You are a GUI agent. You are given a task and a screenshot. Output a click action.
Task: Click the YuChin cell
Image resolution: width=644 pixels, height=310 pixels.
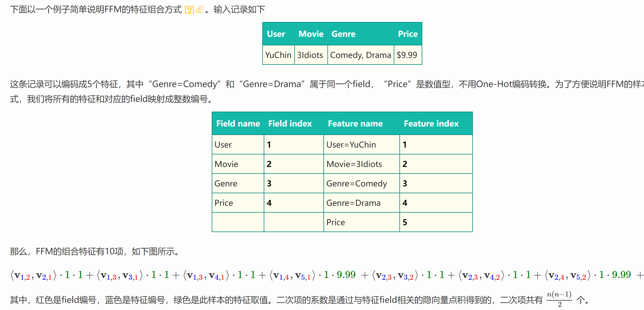[x=279, y=55]
